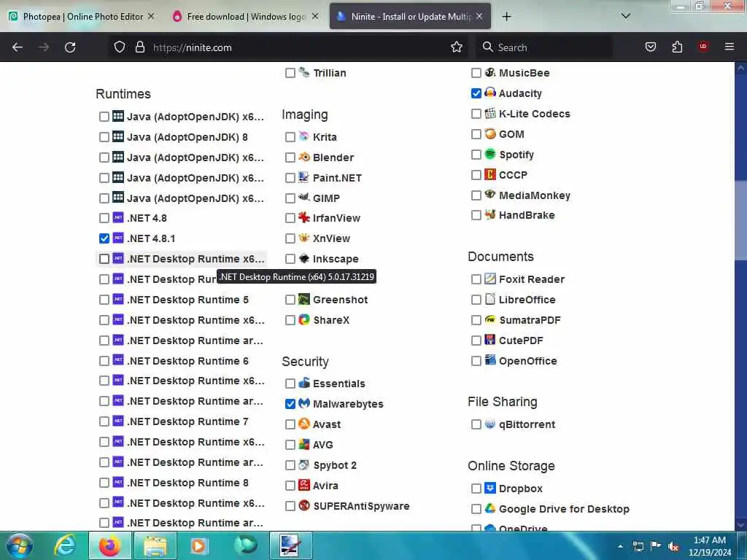
Task: Check the SumatraPDF checkbox
Action: (x=476, y=320)
